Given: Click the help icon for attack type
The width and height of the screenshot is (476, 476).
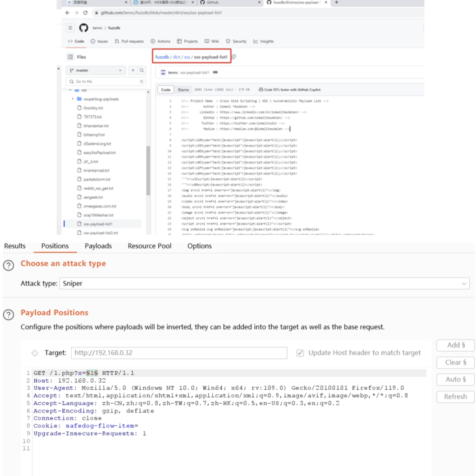Looking at the screenshot, I should tap(8, 265).
